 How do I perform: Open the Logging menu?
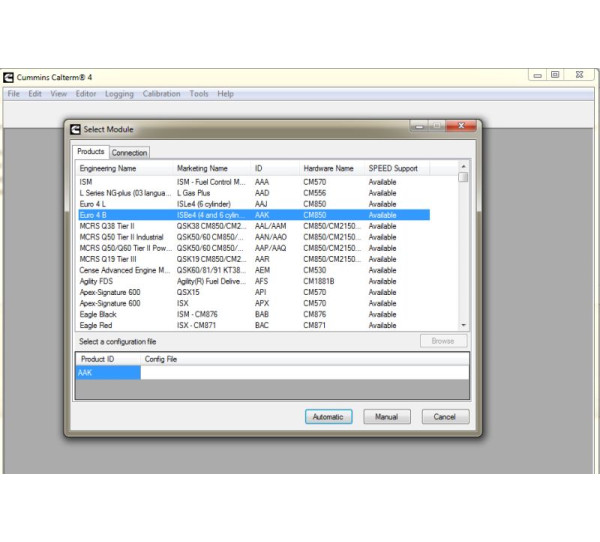click(x=119, y=94)
